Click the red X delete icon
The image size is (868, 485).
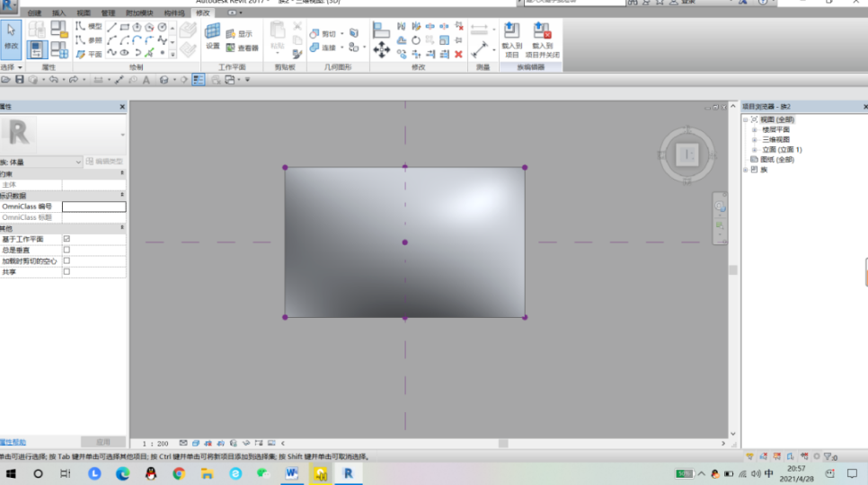click(458, 54)
